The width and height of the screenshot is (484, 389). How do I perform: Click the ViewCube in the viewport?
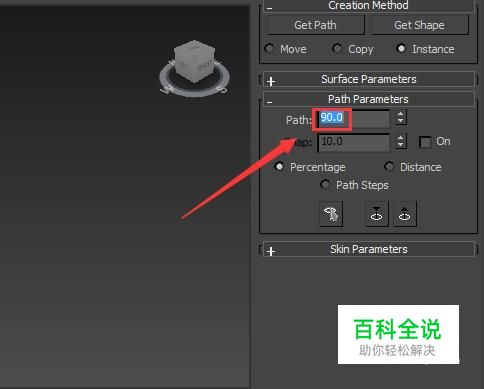coord(194,61)
